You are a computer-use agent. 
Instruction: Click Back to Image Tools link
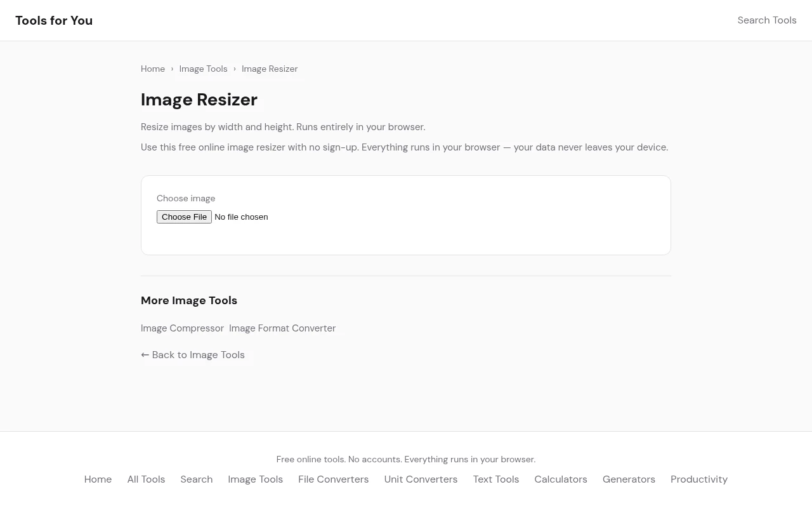193,355
